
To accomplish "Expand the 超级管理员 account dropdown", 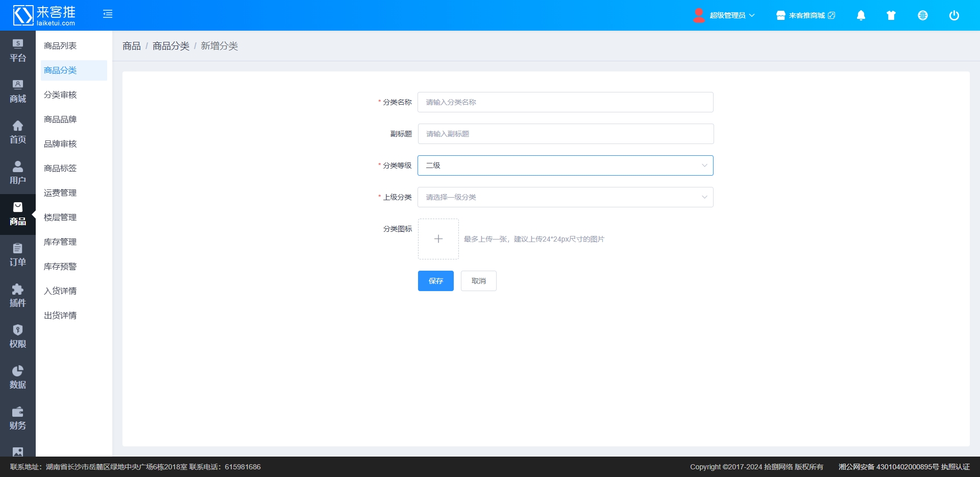I will pyautogui.click(x=725, y=15).
